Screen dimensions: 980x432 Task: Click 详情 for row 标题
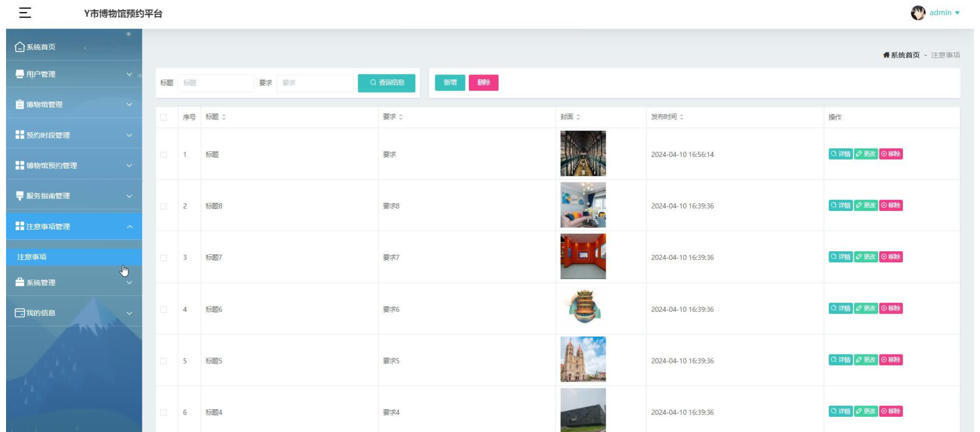(x=841, y=154)
